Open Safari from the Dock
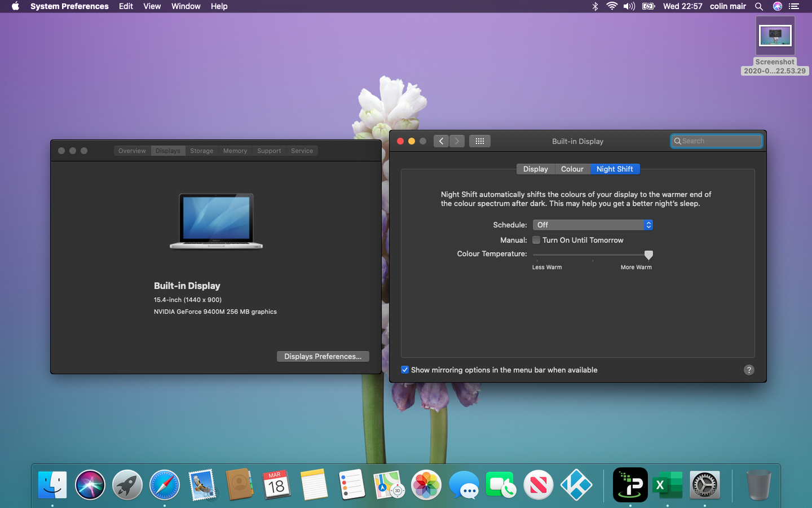 (x=165, y=485)
